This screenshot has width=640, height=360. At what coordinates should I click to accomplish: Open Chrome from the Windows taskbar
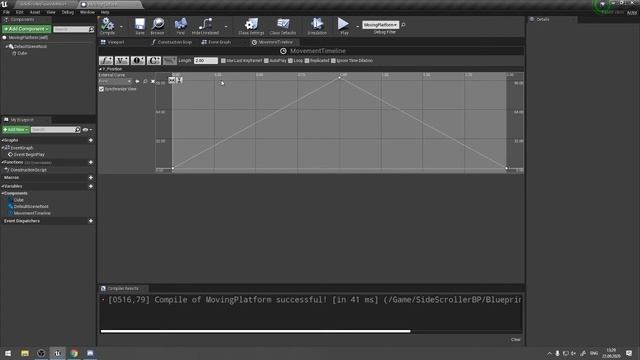pos(74,353)
